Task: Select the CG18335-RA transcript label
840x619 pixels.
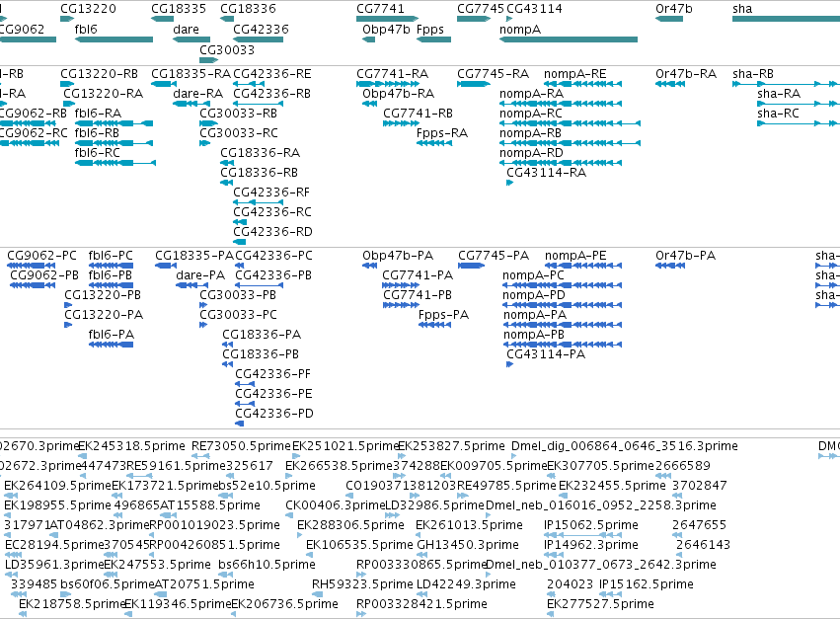Action: (191, 73)
